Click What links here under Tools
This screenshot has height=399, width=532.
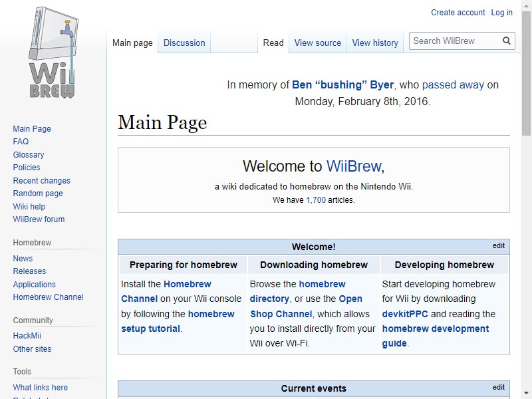pyautogui.click(x=40, y=388)
